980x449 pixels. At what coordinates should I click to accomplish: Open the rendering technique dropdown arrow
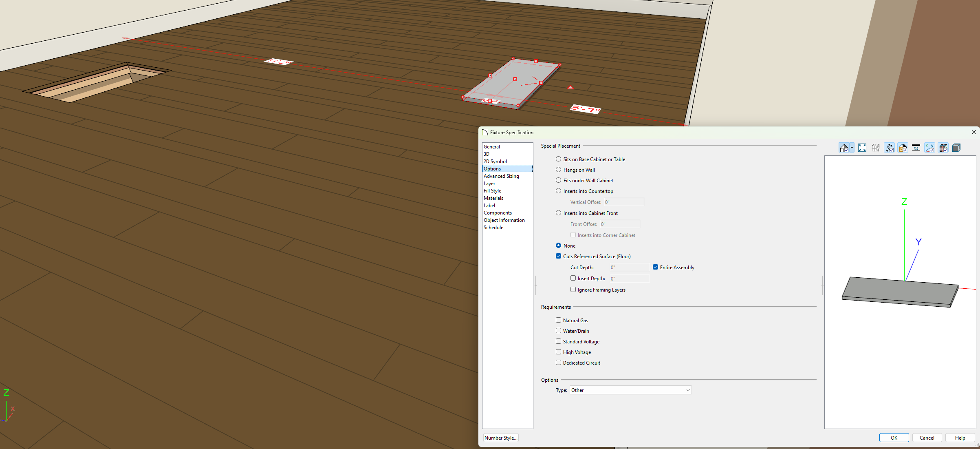pos(852,148)
